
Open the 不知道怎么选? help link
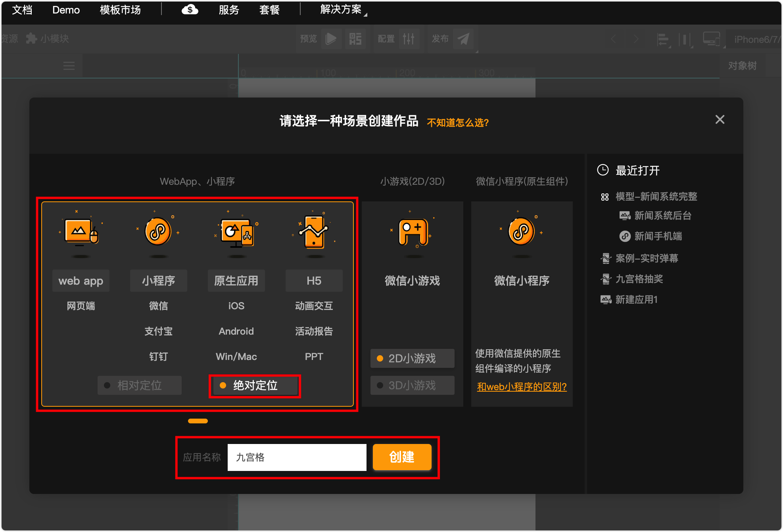pos(457,122)
